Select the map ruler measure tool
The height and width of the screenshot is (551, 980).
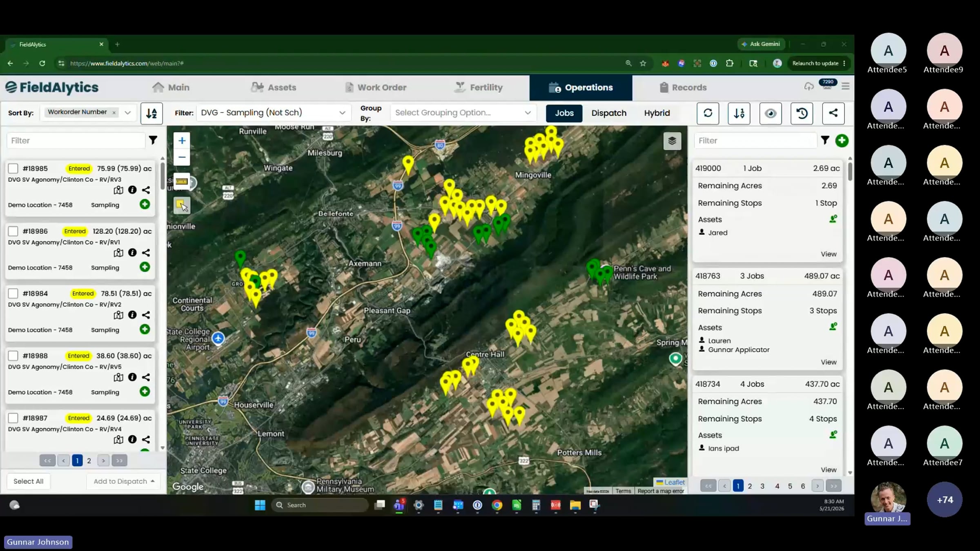pyautogui.click(x=182, y=181)
